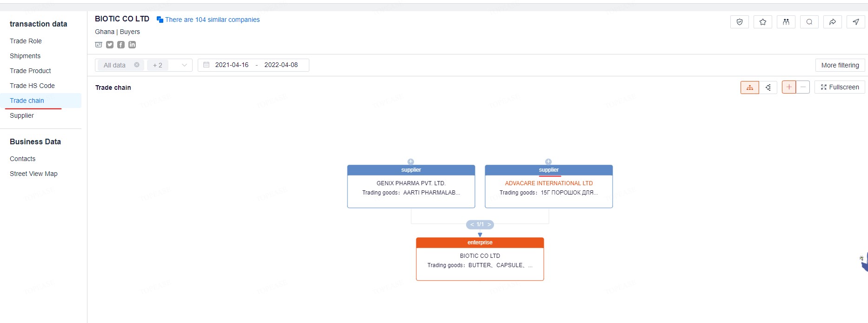The image size is (868, 323).
Task: Go to previous supplier page arrow
Action: (472, 225)
